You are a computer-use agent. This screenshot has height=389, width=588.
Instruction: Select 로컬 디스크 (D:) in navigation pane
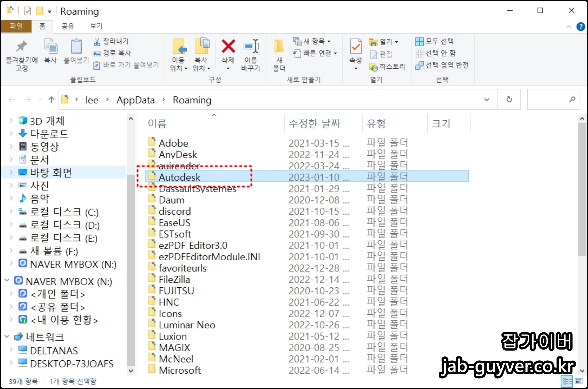(65, 225)
